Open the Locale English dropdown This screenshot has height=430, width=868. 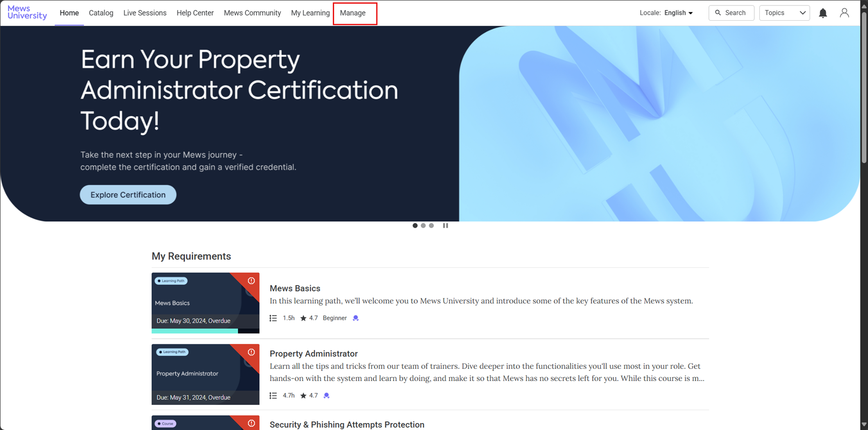(679, 13)
